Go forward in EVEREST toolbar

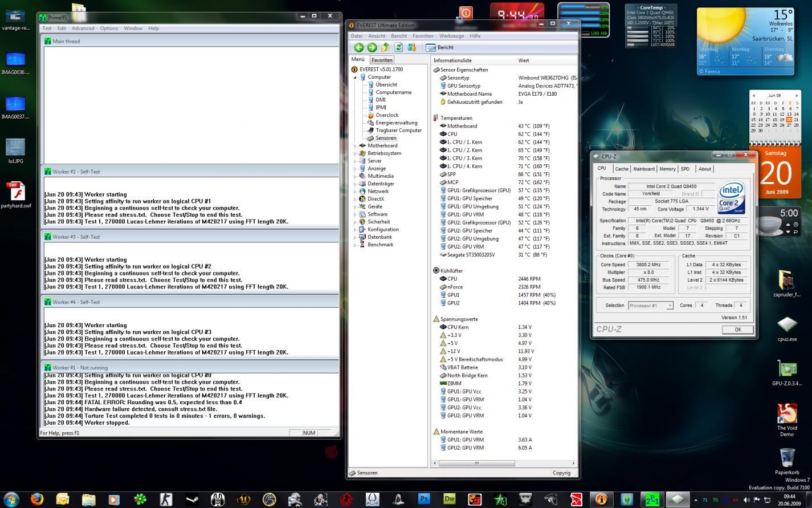point(372,47)
